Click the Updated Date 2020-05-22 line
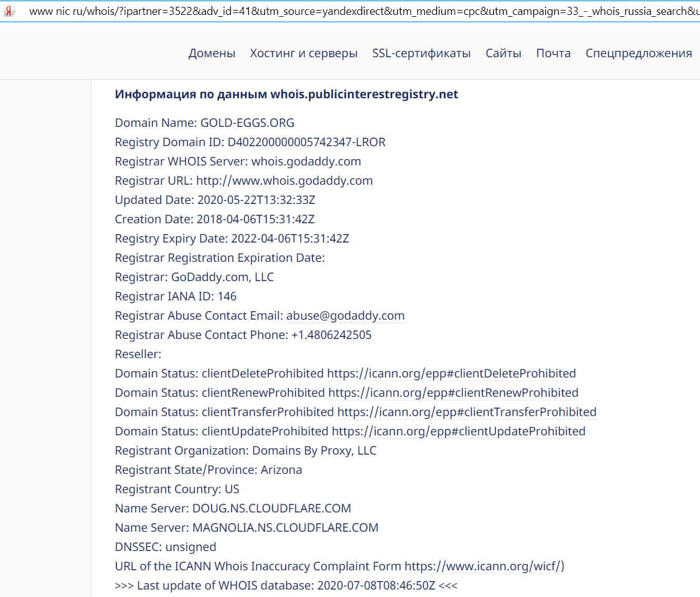700x597 pixels. click(215, 200)
